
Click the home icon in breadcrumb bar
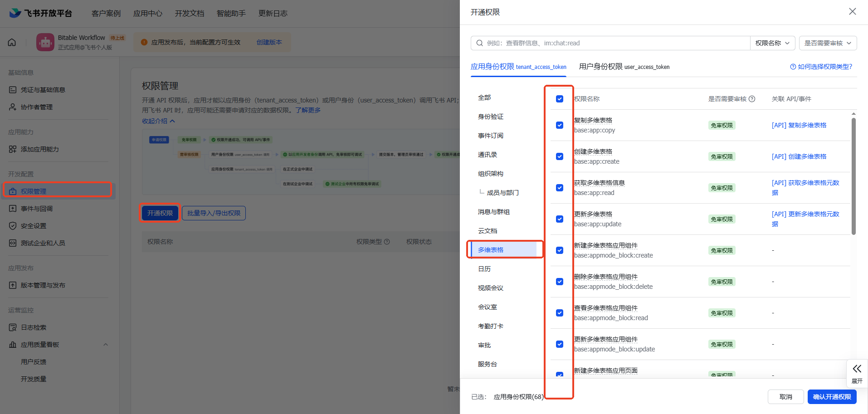tap(12, 42)
